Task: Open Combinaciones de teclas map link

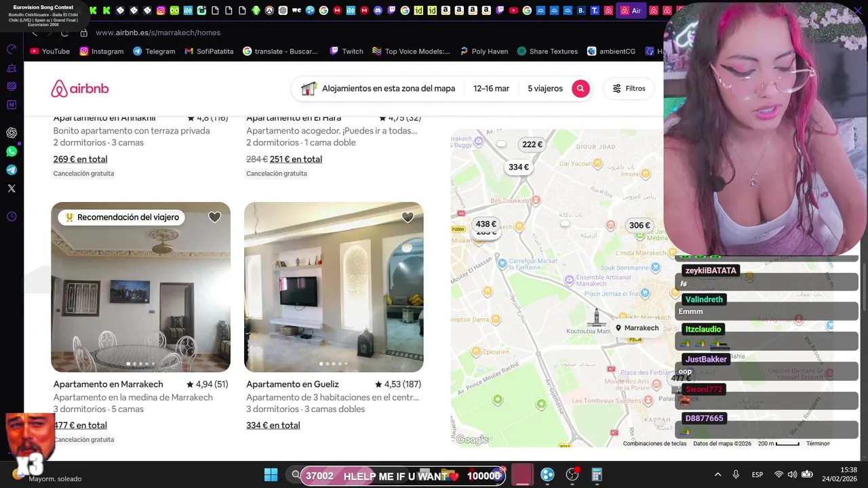Action: pyautogui.click(x=655, y=444)
